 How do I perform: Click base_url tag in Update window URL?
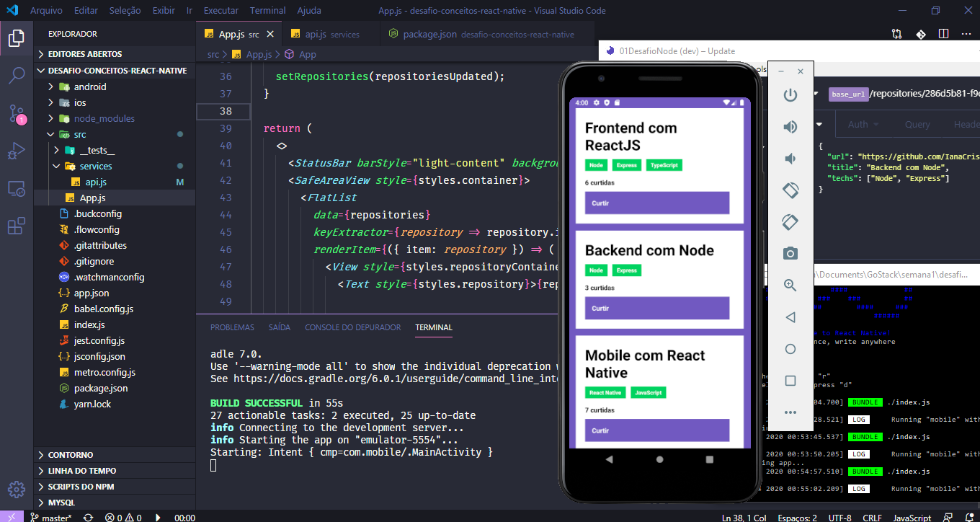coord(848,94)
